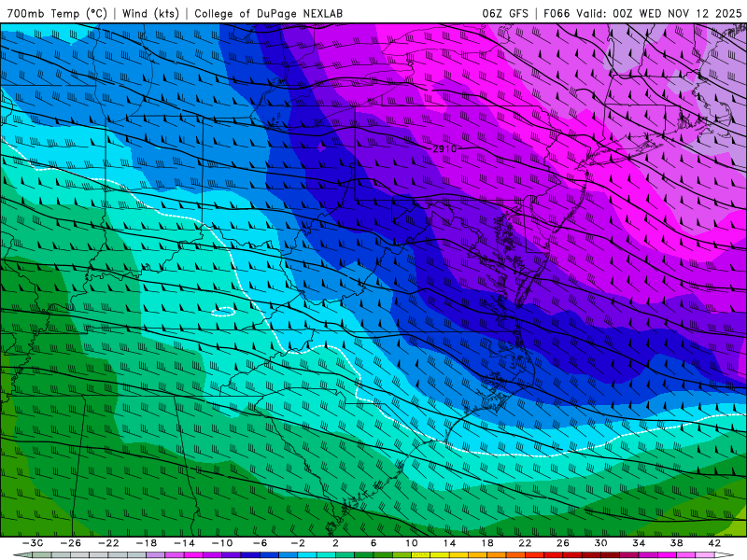Screen dimensions: 747x560
Task: Pick the cyan swatch under -2
Action: pos(307,555)
